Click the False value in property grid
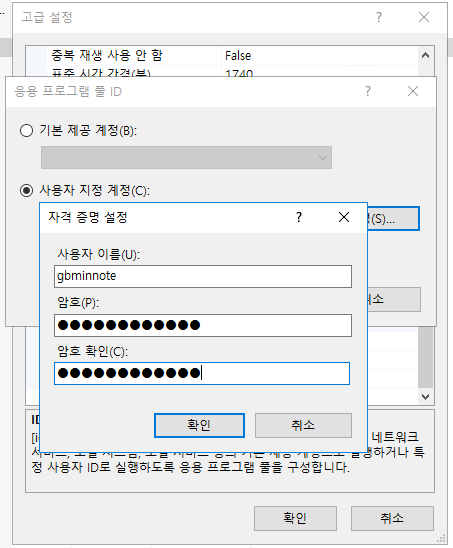 coord(238,56)
